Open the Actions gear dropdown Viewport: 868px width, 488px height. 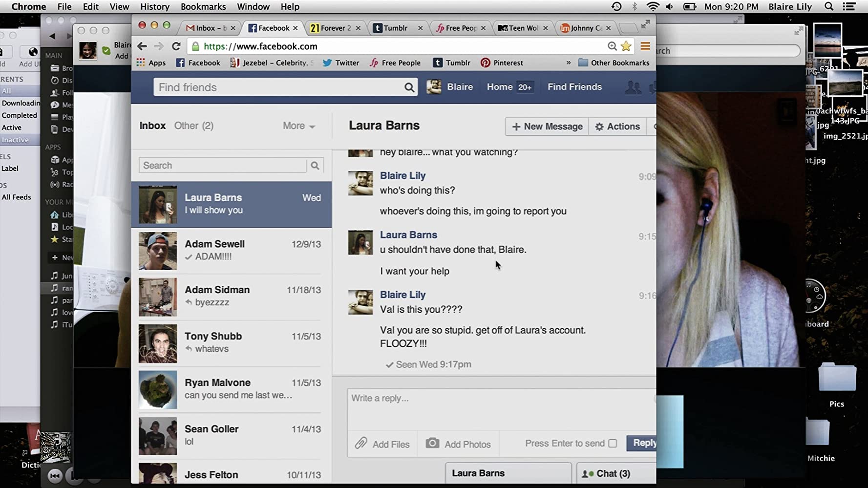click(x=617, y=127)
